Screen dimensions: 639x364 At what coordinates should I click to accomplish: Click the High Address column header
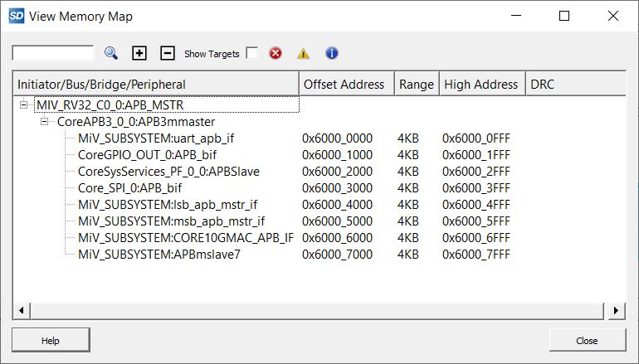pos(482,85)
